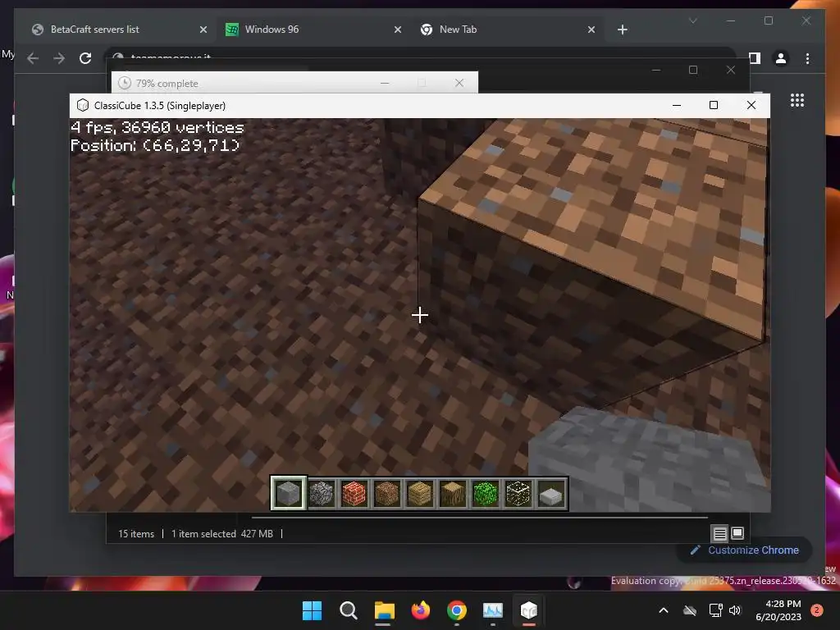This screenshot has width=840, height=630.
Task: Go back in Chrome
Action: [33, 58]
